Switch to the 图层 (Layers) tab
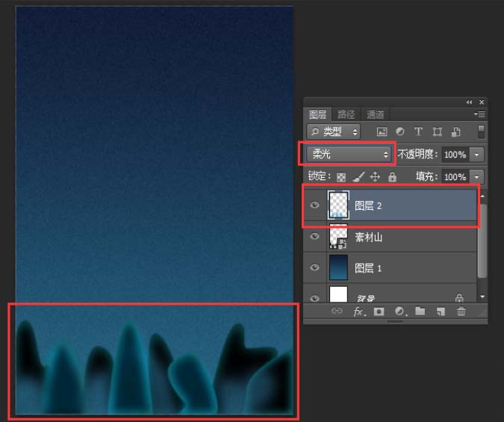 (317, 114)
